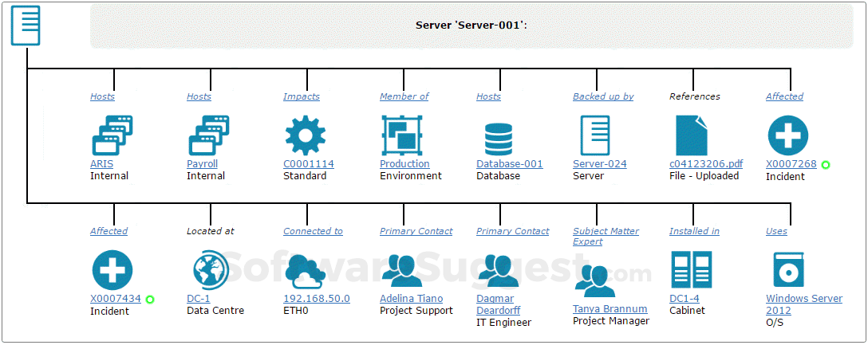Click the C0001114 change gear icon

[305, 135]
